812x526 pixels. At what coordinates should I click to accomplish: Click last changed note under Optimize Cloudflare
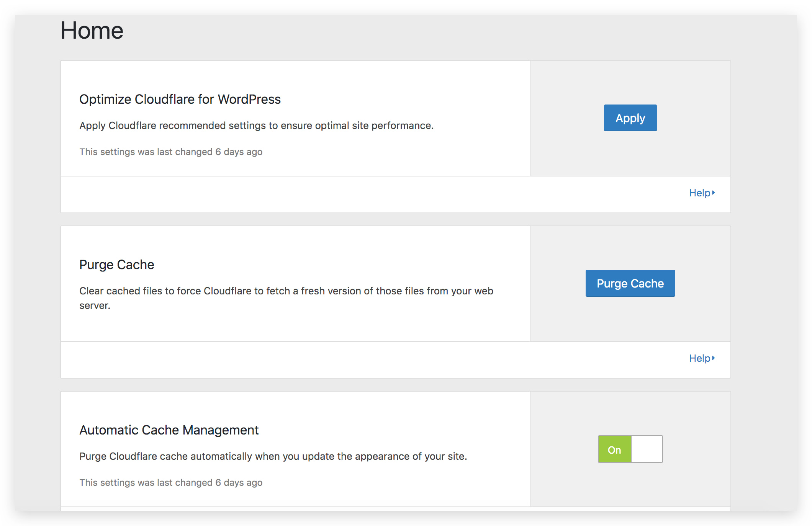[x=170, y=152]
